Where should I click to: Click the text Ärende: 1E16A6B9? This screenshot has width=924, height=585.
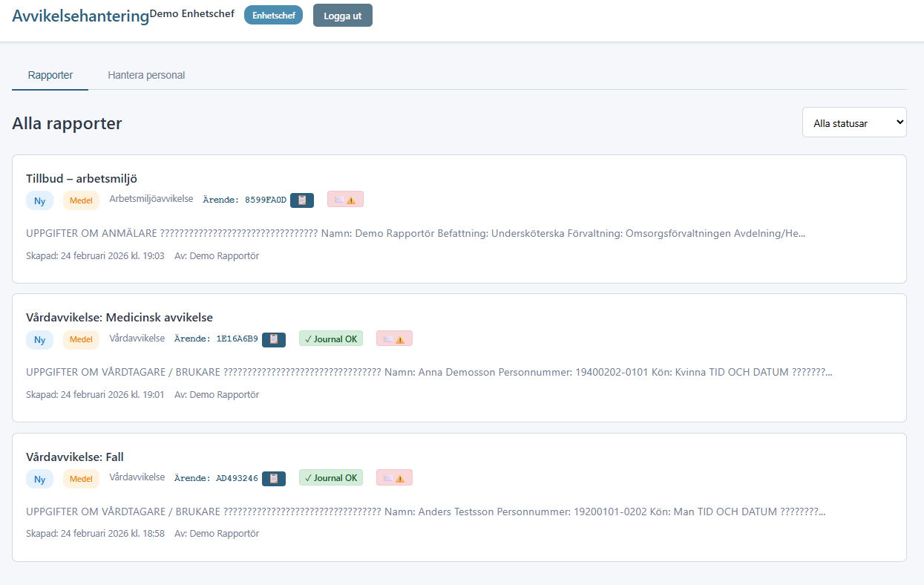coord(216,339)
